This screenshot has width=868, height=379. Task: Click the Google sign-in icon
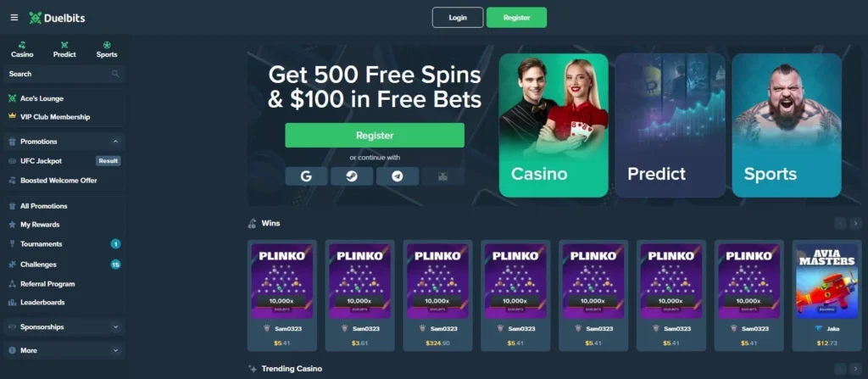[307, 176]
